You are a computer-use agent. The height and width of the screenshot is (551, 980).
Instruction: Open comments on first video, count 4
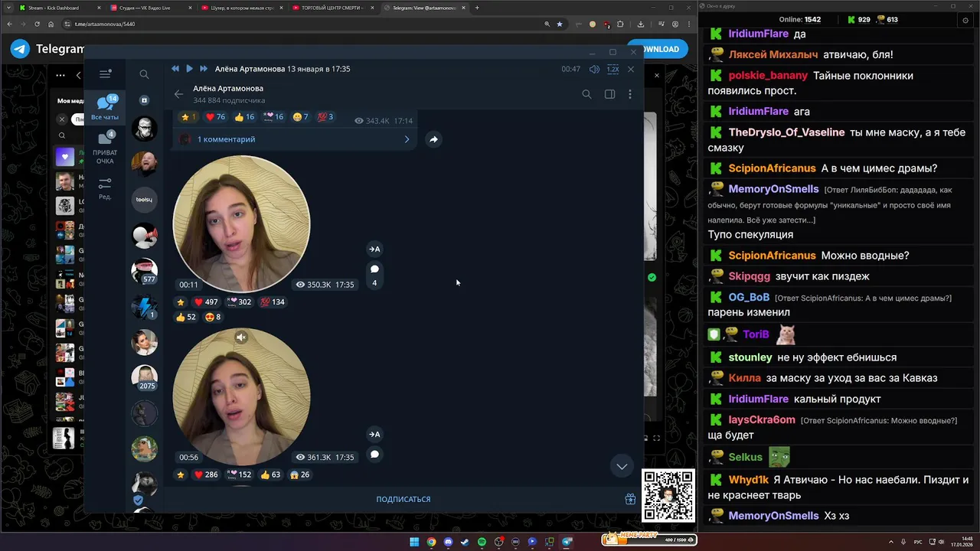374,274
